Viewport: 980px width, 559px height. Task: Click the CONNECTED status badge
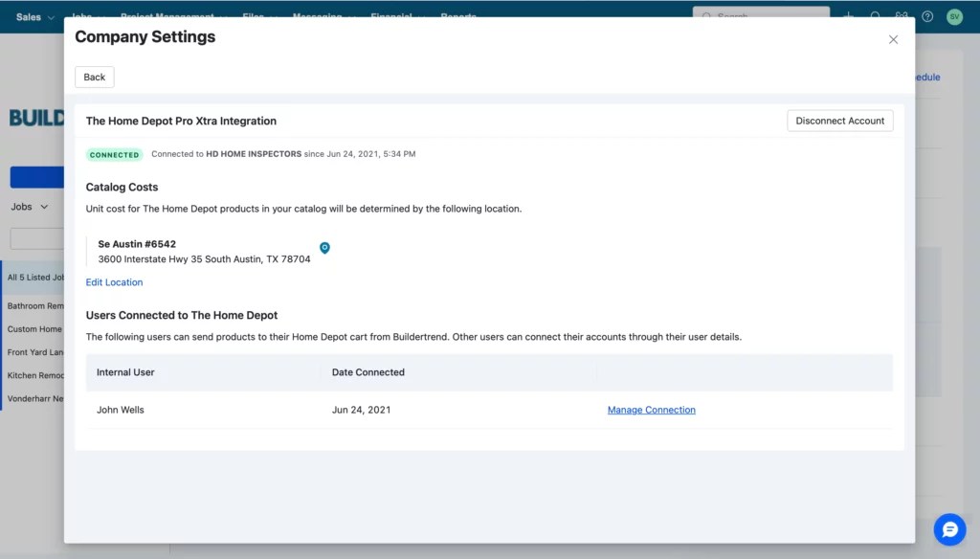click(x=115, y=154)
